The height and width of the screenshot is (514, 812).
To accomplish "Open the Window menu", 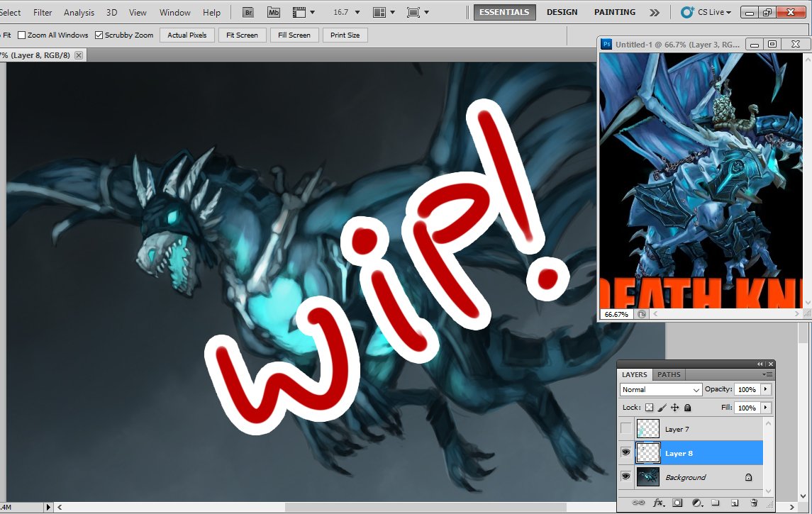I will tap(174, 13).
